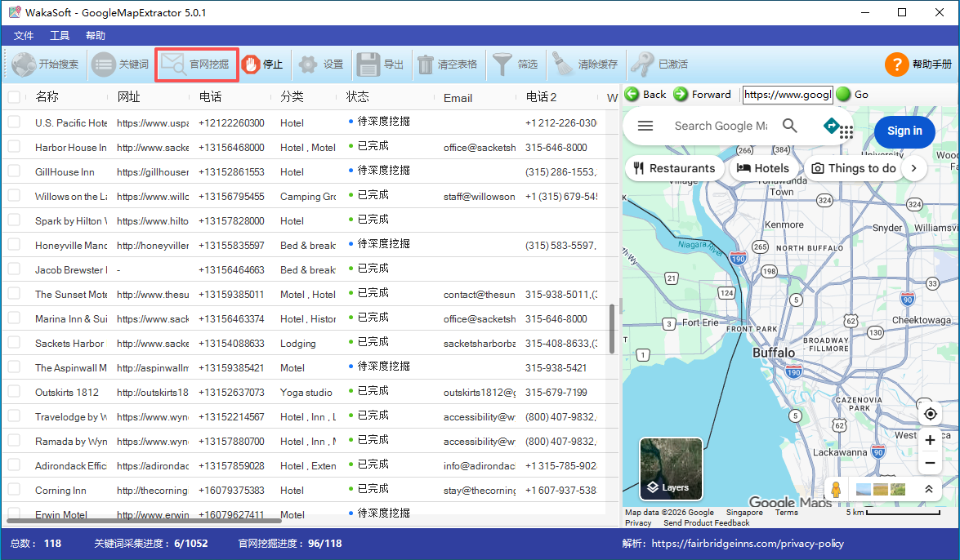This screenshot has height=560, width=960.
Task: Click the Sign in button on map
Action: [904, 131]
